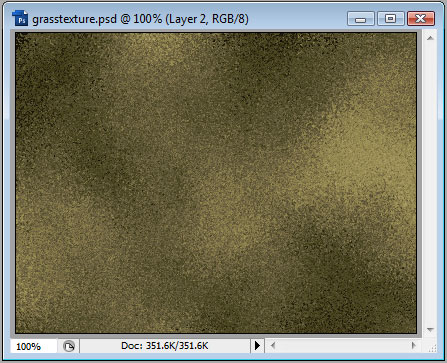
Task: Click the vertical scrollbar down arrow
Action: click(x=430, y=329)
